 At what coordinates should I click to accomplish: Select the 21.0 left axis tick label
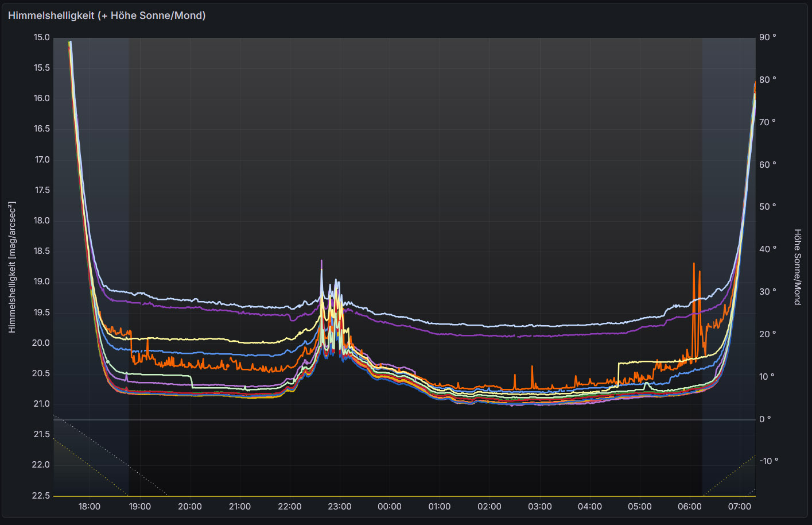[41, 404]
